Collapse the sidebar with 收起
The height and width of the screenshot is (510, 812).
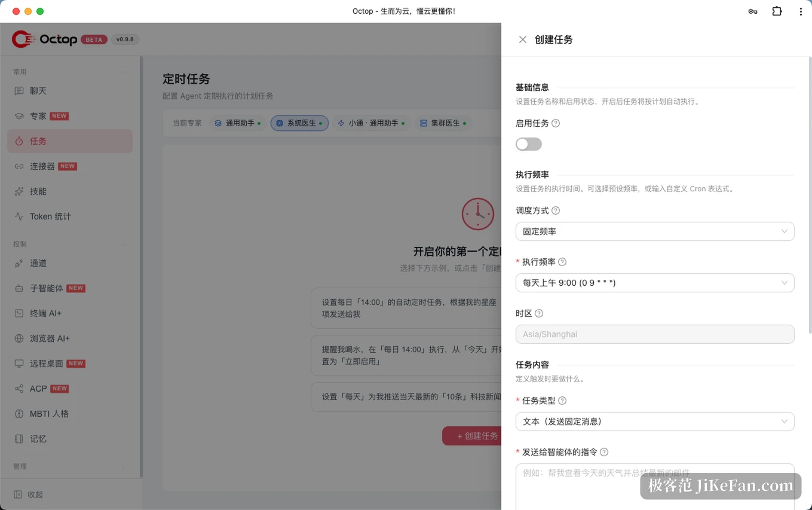click(x=29, y=494)
